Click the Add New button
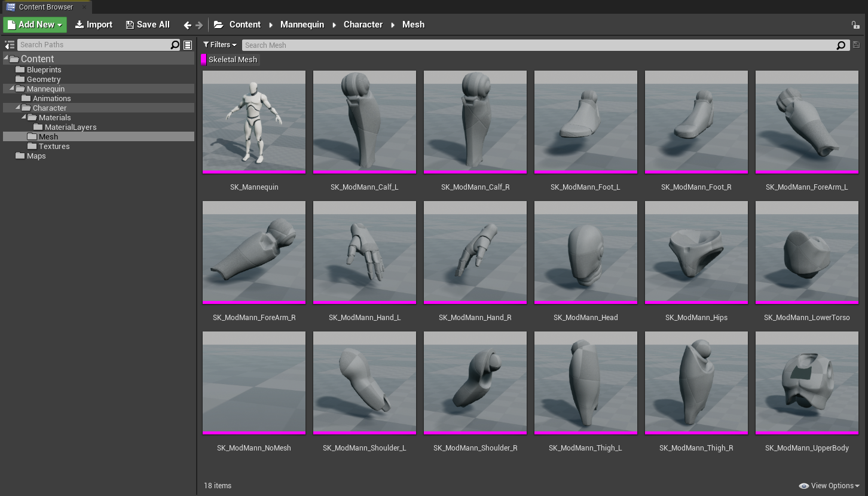Image resolution: width=868 pixels, height=496 pixels. coord(35,25)
